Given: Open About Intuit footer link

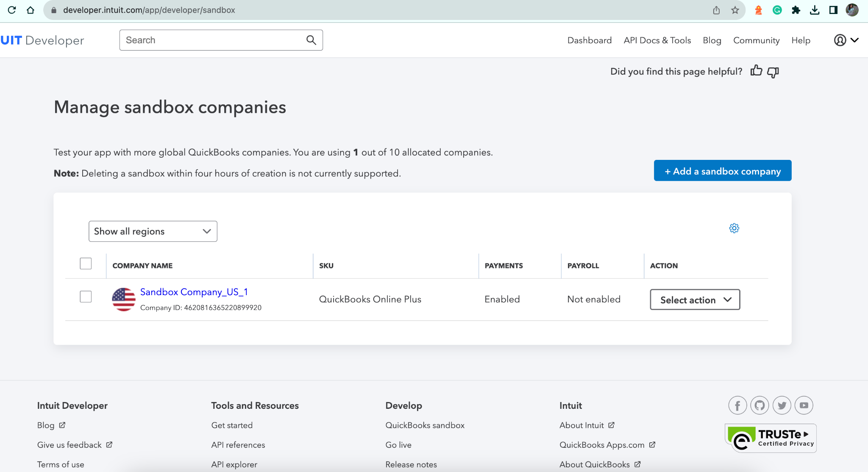Looking at the screenshot, I should pos(581,425).
